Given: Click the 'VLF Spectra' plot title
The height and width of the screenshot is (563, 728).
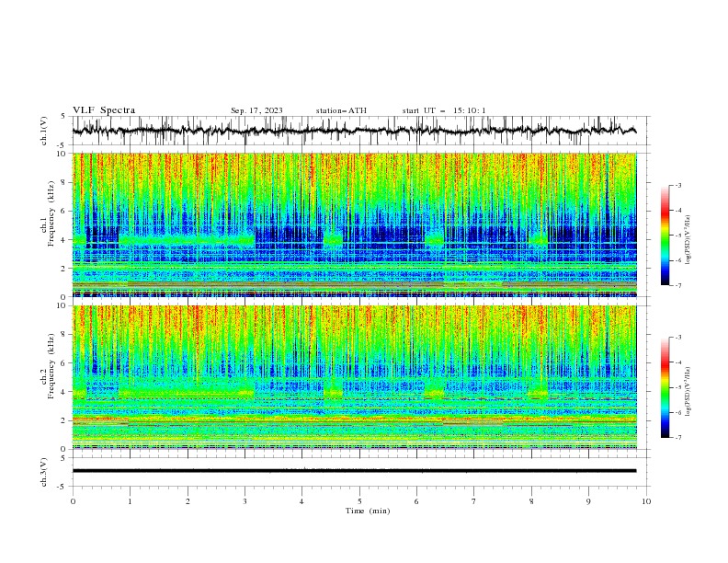Looking at the screenshot, I should 104,110.
